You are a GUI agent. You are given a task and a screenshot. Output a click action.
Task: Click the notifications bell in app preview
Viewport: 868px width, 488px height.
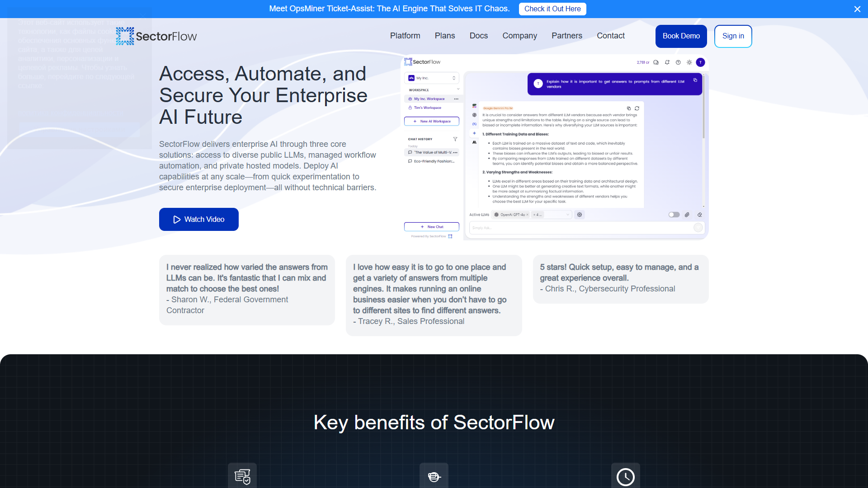[x=667, y=62]
